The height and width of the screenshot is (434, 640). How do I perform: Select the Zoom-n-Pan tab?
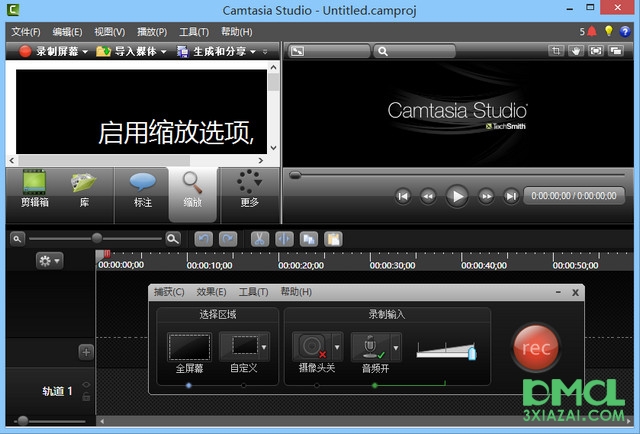click(192, 194)
